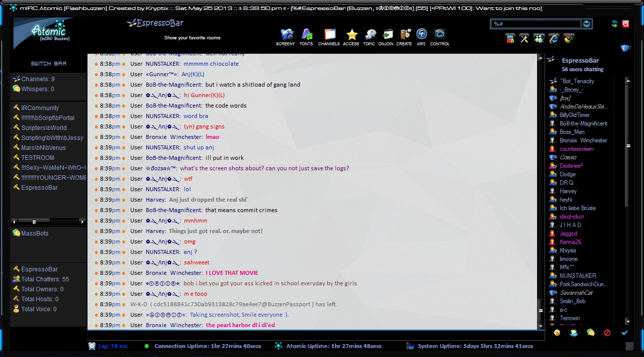Select Whispers: 0 in switch bar
Viewport: 644px width, 357px height.
33,89
